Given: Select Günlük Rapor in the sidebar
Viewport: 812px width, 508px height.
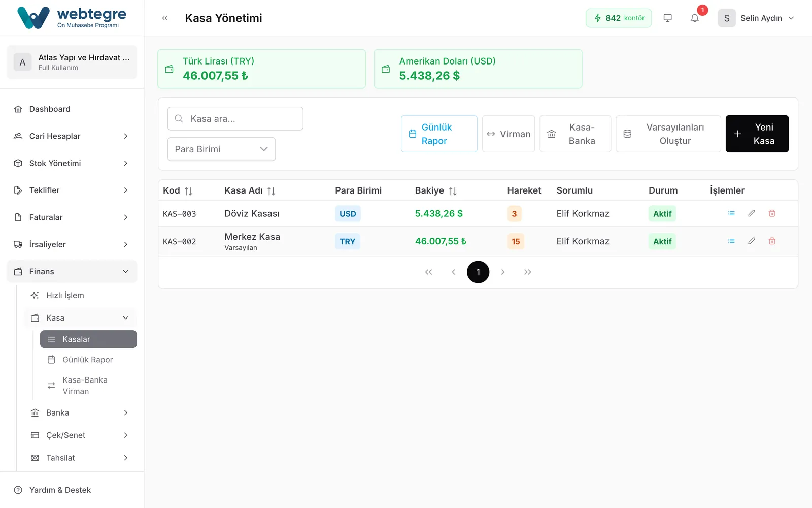Looking at the screenshot, I should click(x=88, y=360).
